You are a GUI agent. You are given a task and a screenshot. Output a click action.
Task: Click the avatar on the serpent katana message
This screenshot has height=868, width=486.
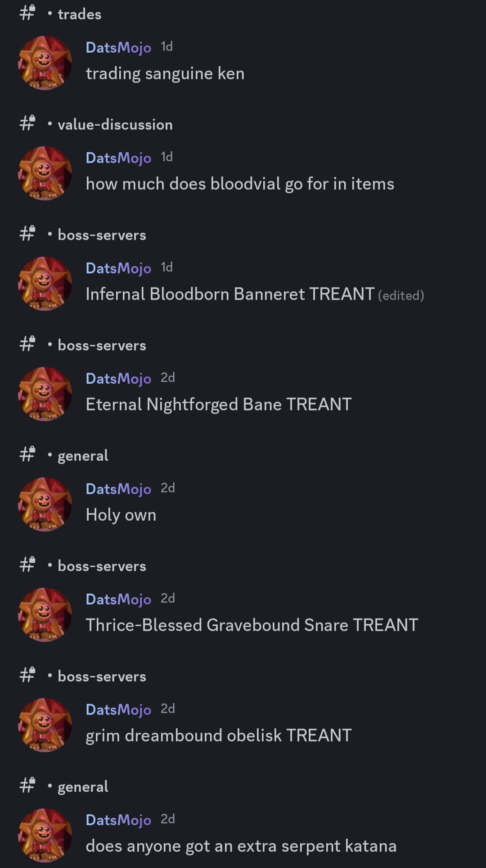tap(45, 836)
